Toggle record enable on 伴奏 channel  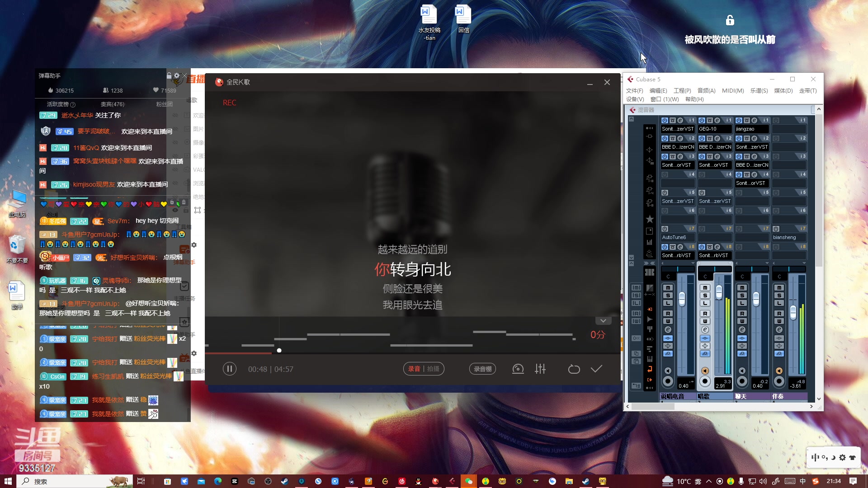click(779, 381)
